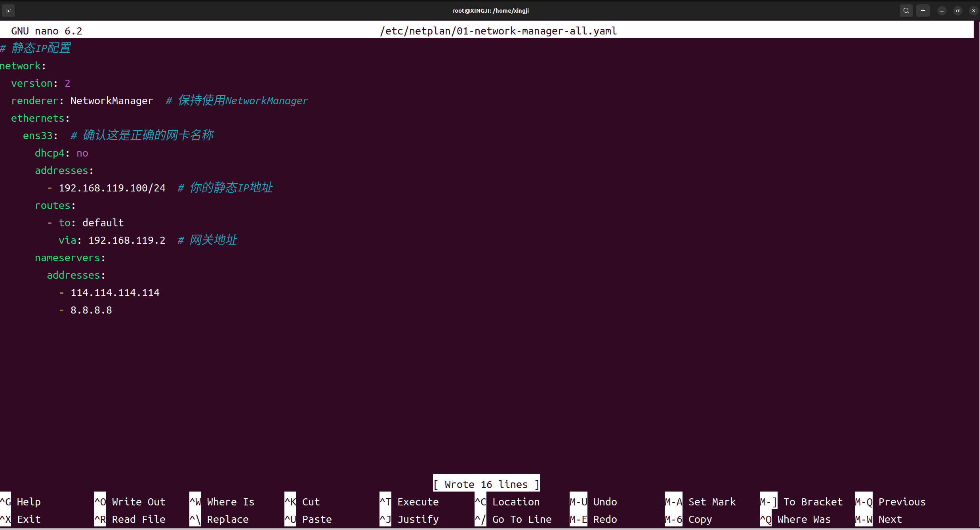Restore the terminal window size
The height and width of the screenshot is (530, 980).
957,11
